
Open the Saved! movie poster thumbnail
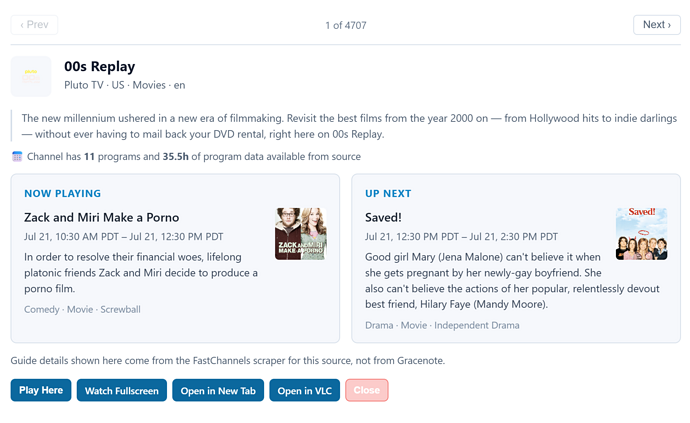pos(641,234)
